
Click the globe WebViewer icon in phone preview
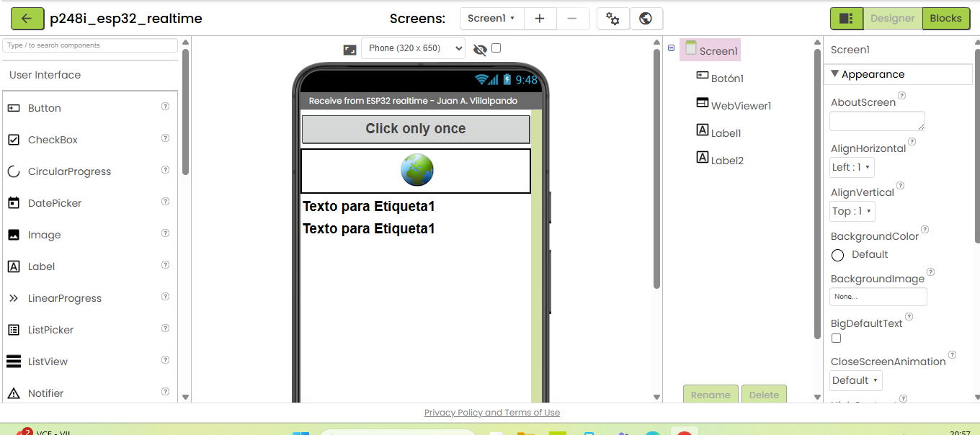click(x=416, y=171)
